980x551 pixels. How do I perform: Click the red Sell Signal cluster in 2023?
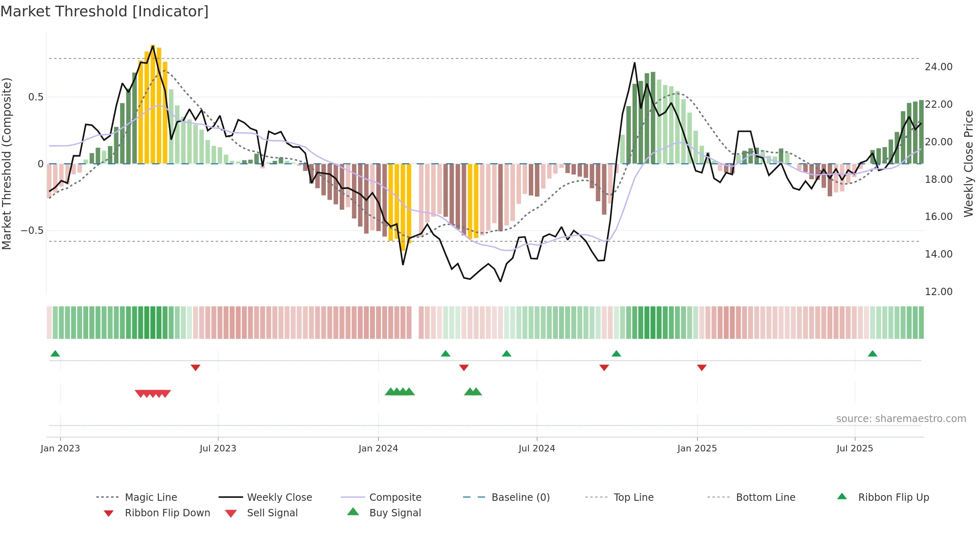click(x=153, y=394)
